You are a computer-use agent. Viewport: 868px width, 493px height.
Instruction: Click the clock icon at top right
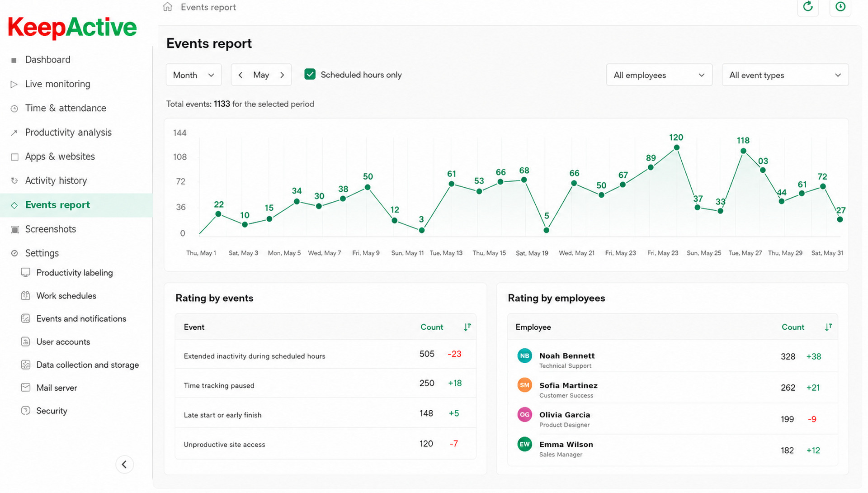click(840, 7)
